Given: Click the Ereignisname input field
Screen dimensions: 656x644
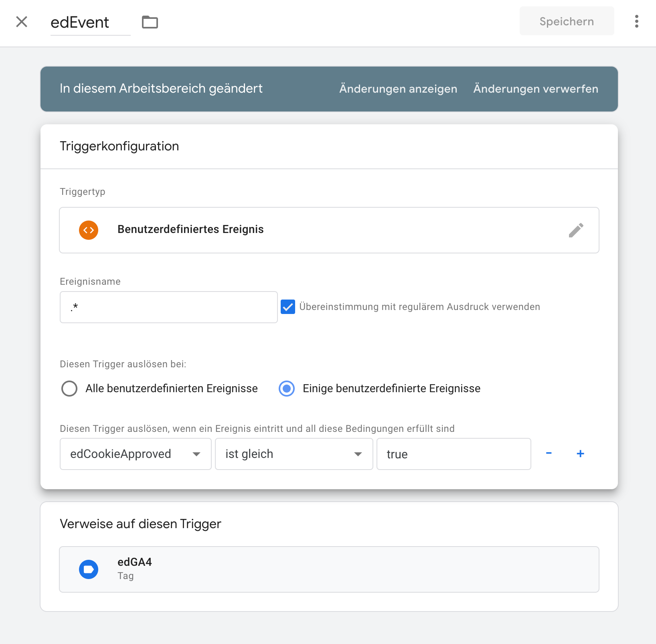Looking at the screenshot, I should (x=168, y=307).
